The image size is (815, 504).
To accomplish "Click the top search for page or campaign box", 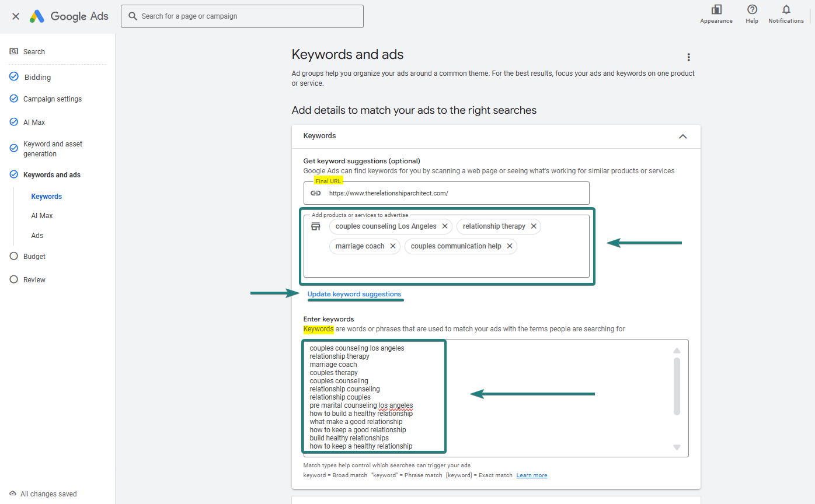I will pyautogui.click(x=242, y=16).
